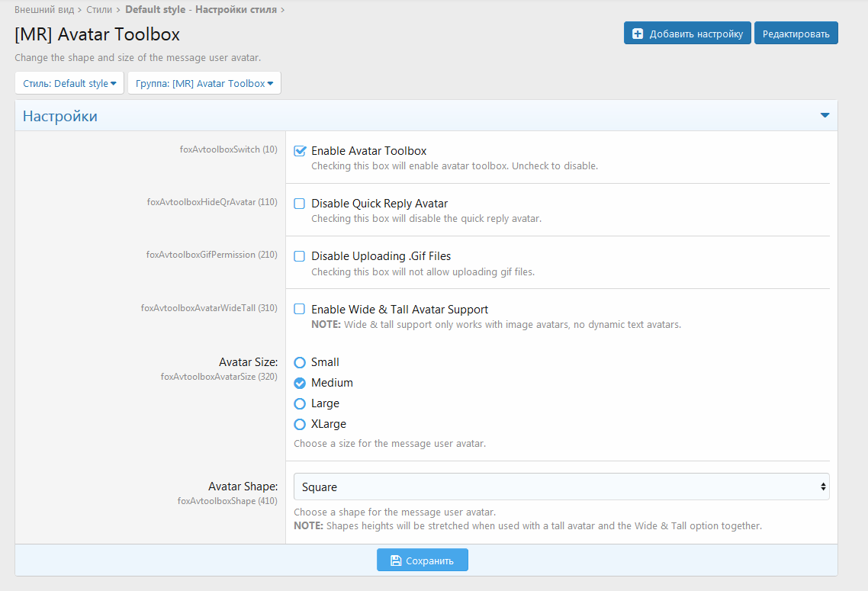Open Стили breadcrumb link
Screen dimensions: 868x591
pos(98,10)
